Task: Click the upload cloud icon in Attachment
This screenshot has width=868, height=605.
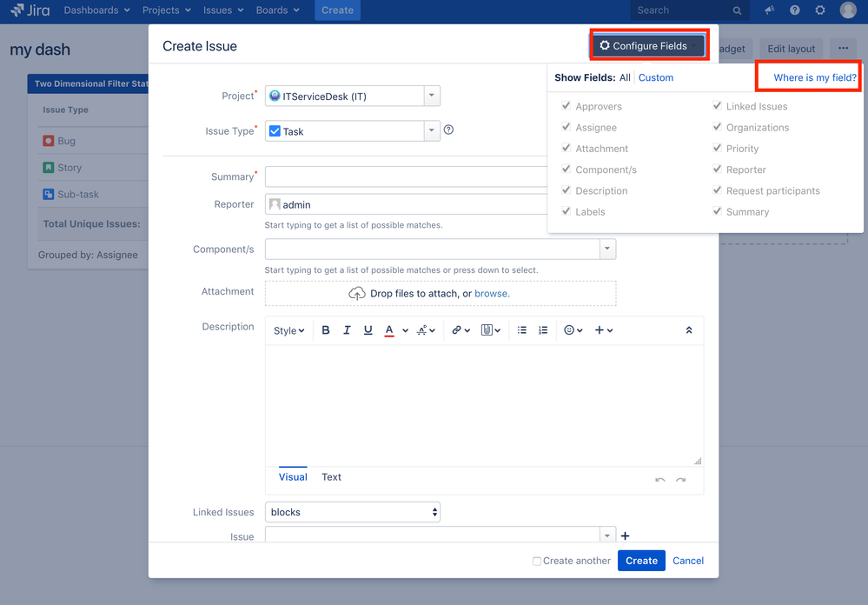Action: (x=356, y=293)
